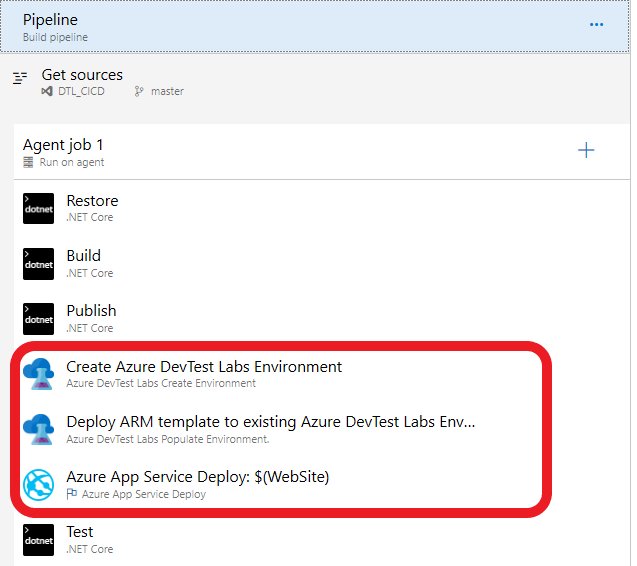
Task: Click the Create Azure DevTest Labs Environment icon
Action: (x=39, y=374)
